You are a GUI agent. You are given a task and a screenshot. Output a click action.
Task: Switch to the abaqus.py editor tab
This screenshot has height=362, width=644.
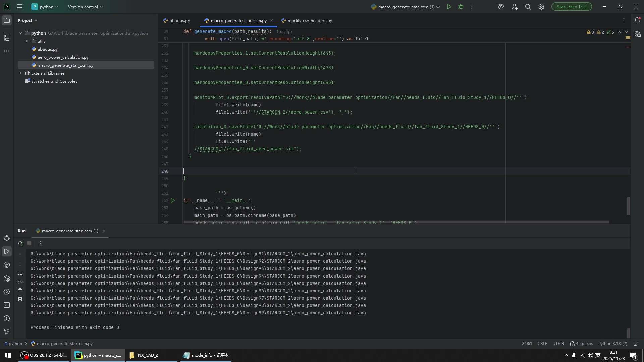click(x=177, y=20)
